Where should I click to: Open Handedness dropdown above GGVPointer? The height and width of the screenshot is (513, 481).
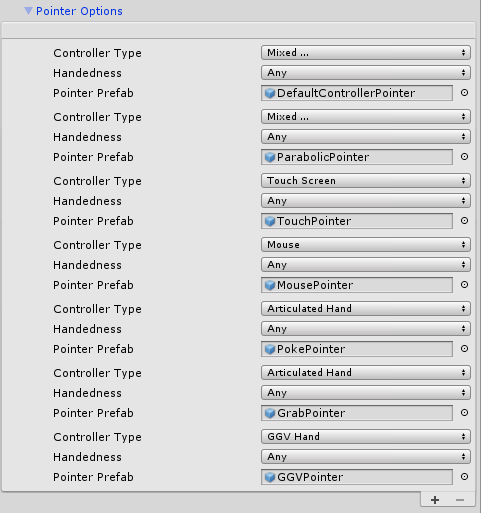point(366,457)
